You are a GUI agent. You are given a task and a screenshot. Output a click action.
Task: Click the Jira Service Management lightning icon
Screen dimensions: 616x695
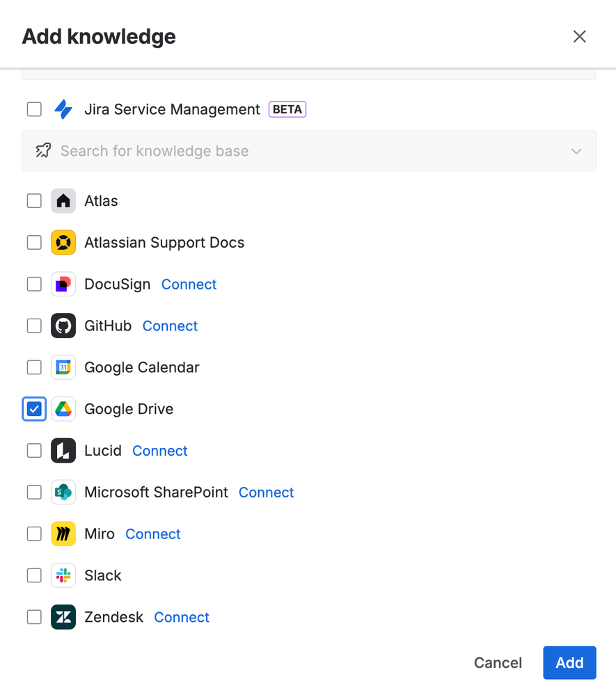[x=63, y=109]
